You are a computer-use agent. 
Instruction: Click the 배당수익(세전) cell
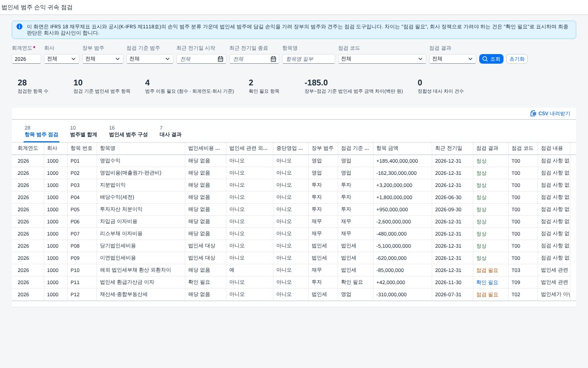click(x=141, y=197)
